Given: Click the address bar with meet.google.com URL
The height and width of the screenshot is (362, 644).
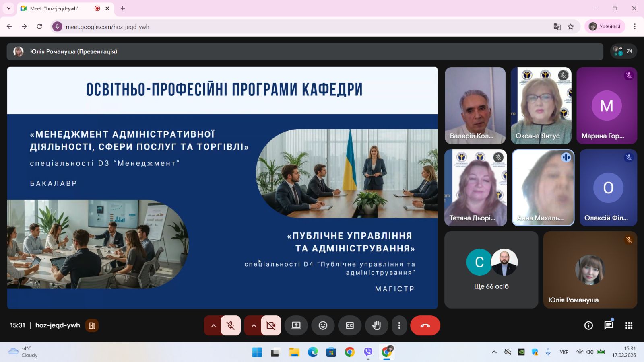Looking at the screenshot, I should 282,27.
